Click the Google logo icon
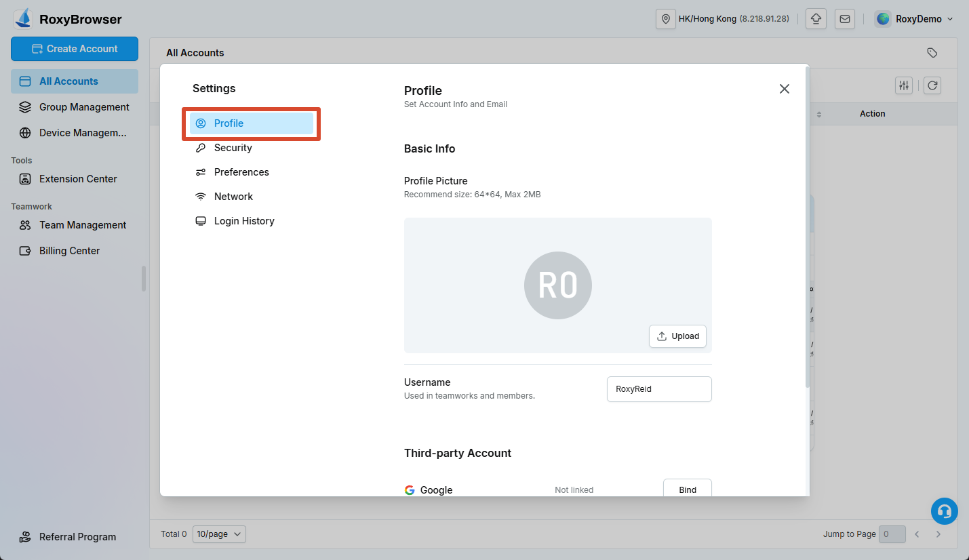The width and height of the screenshot is (969, 560). tap(410, 490)
